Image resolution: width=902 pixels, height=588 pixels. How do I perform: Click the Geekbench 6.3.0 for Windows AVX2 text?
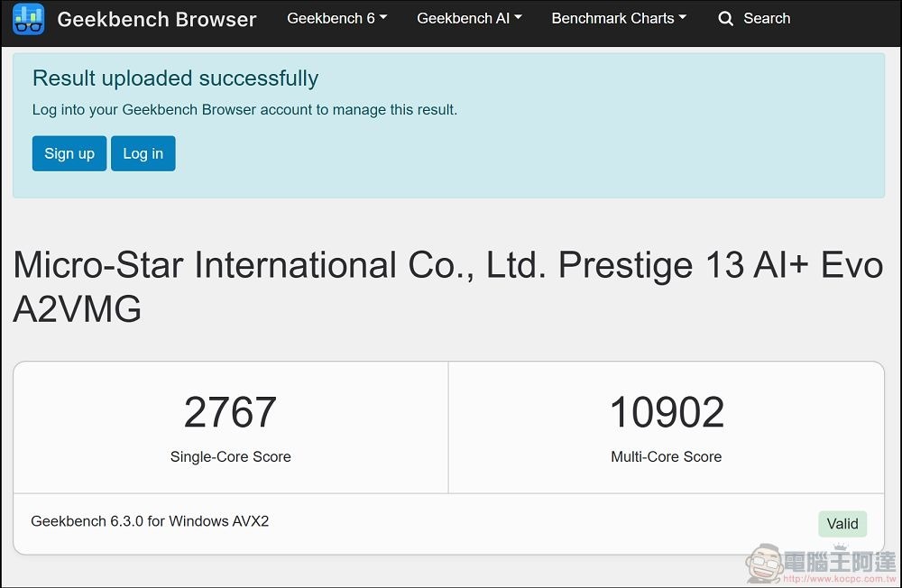(150, 521)
